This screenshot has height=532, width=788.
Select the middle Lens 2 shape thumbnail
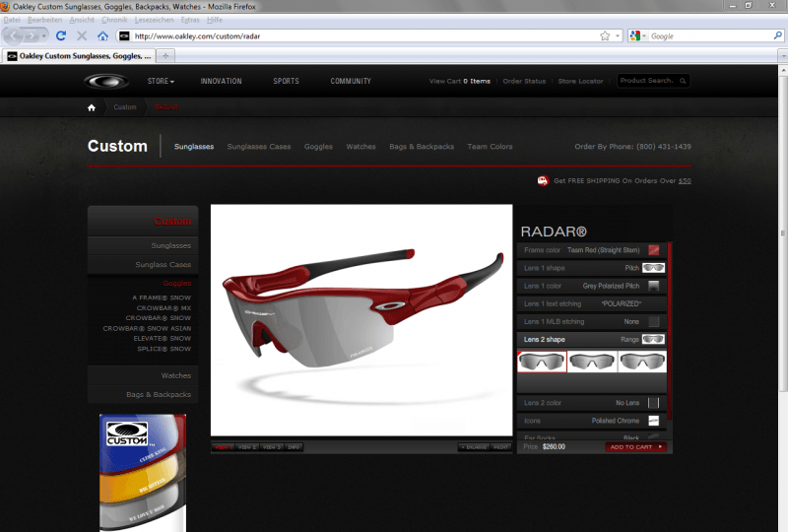click(x=592, y=362)
